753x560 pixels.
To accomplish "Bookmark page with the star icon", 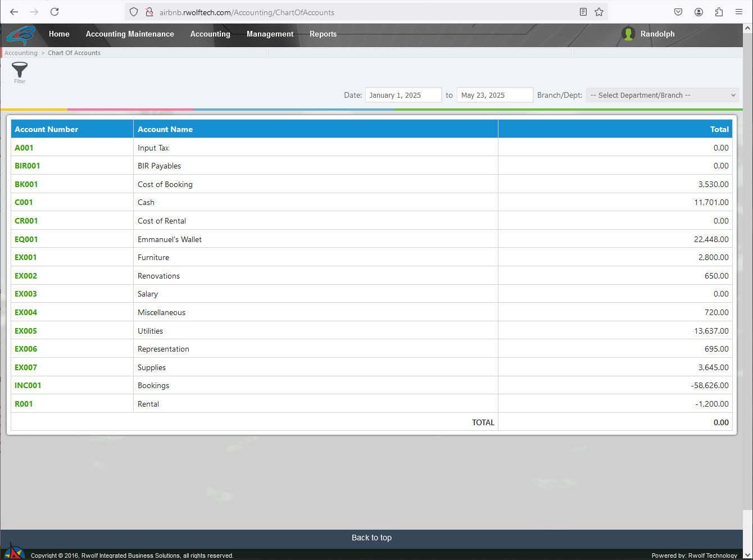I will 599,12.
